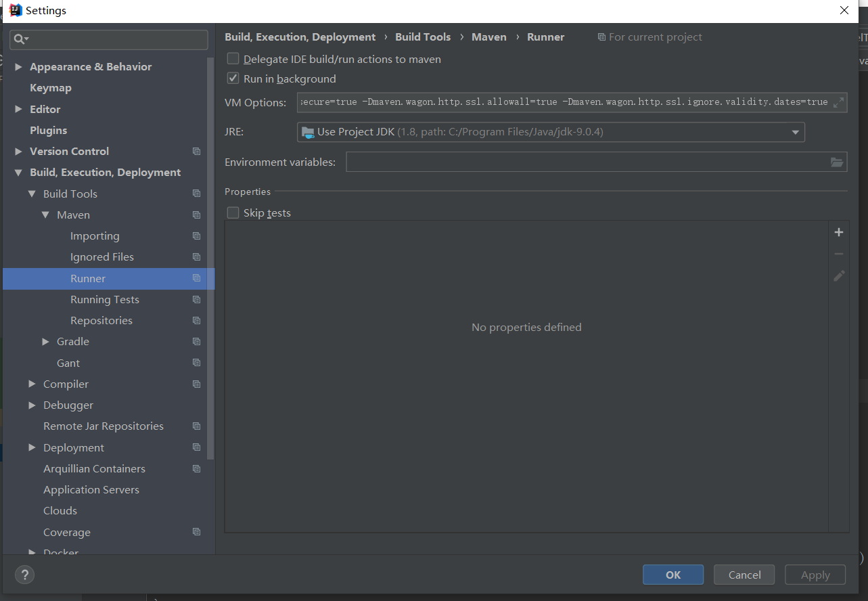Click the IntelliJ logo in title bar
The image size is (868, 601).
[16, 10]
